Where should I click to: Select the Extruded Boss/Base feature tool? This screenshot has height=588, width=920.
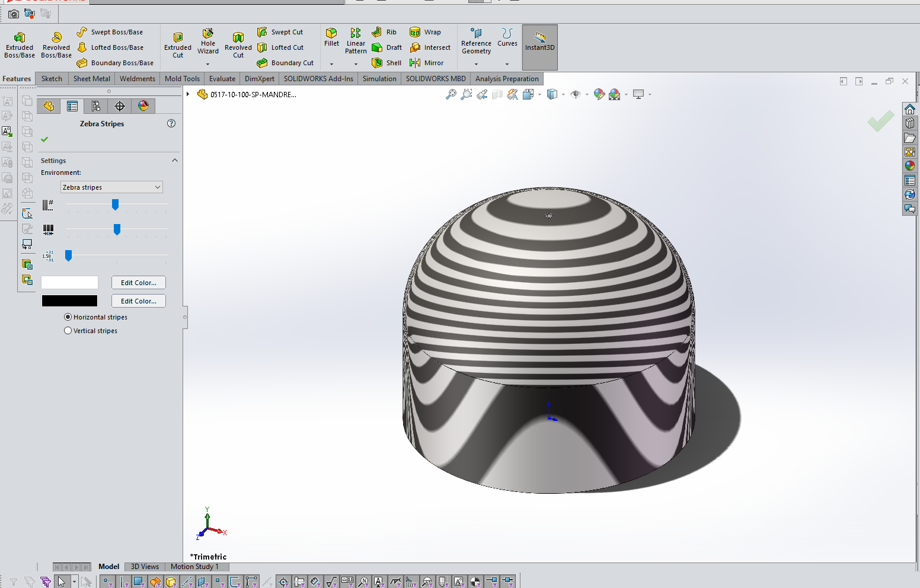(19, 43)
